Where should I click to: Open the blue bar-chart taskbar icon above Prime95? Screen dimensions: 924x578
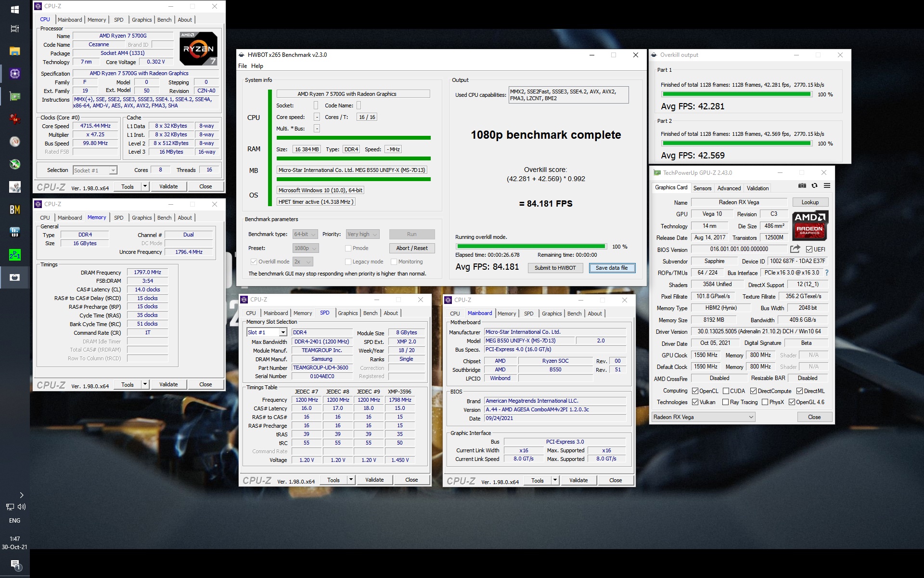coord(14,232)
